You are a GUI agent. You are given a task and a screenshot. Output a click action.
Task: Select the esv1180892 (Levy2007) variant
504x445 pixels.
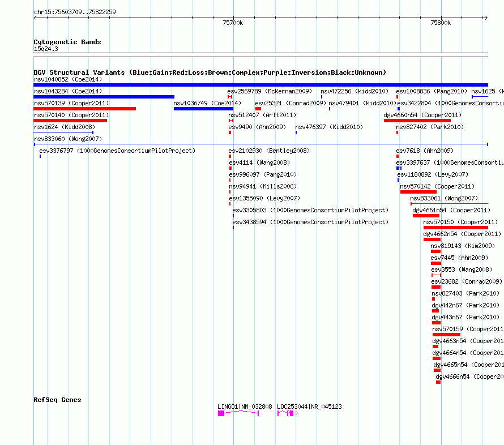pyautogui.click(x=433, y=174)
